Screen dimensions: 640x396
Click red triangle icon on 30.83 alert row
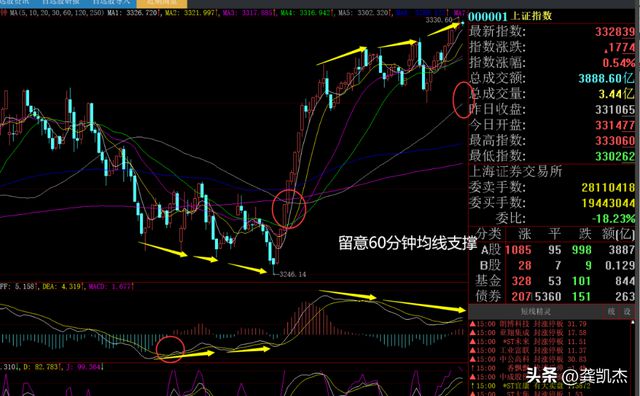point(472,359)
